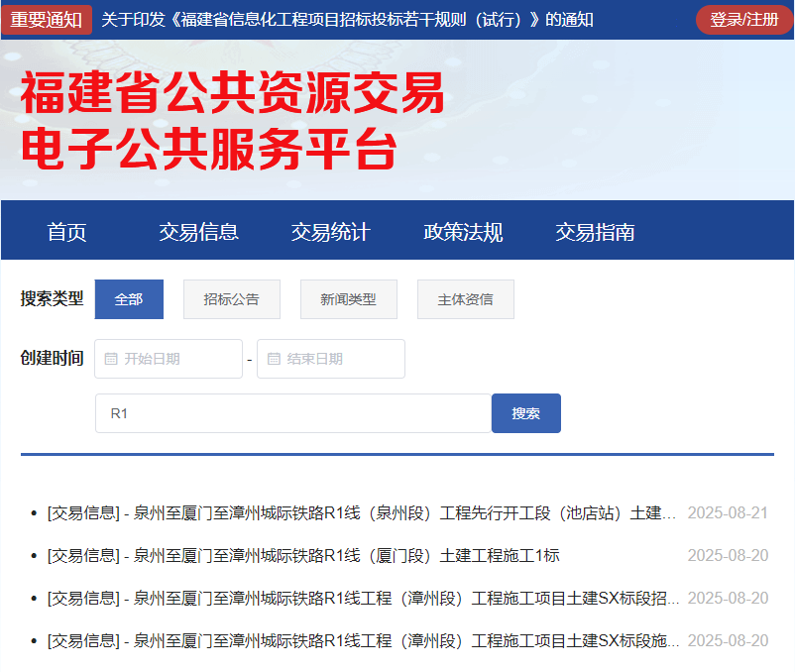Viewport: 795px width, 672px height.
Task: Open the 泉州段 池店站 result dated 2025-08-21
Action: click(x=362, y=513)
